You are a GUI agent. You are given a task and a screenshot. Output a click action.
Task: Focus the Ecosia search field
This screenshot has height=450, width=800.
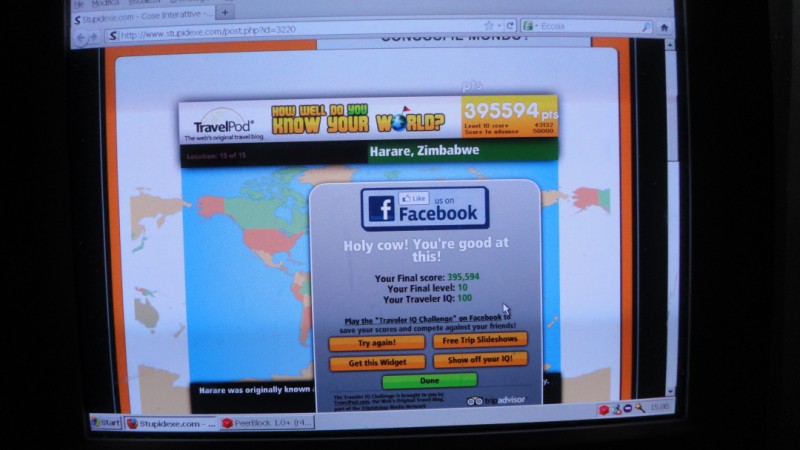pos(587,26)
